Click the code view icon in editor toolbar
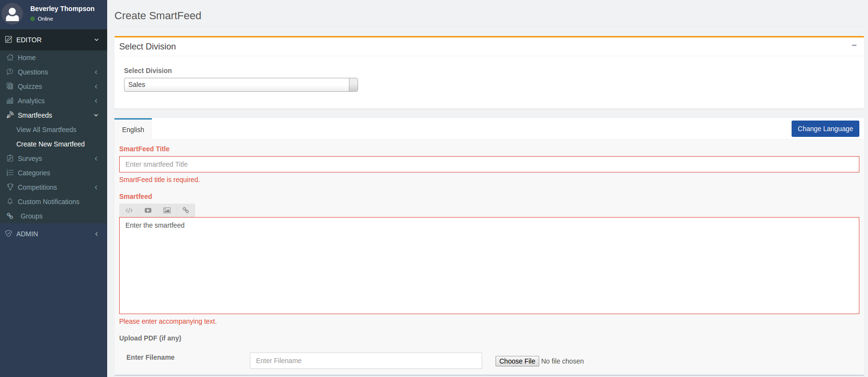The height and width of the screenshot is (377, 868). (129, 210)
